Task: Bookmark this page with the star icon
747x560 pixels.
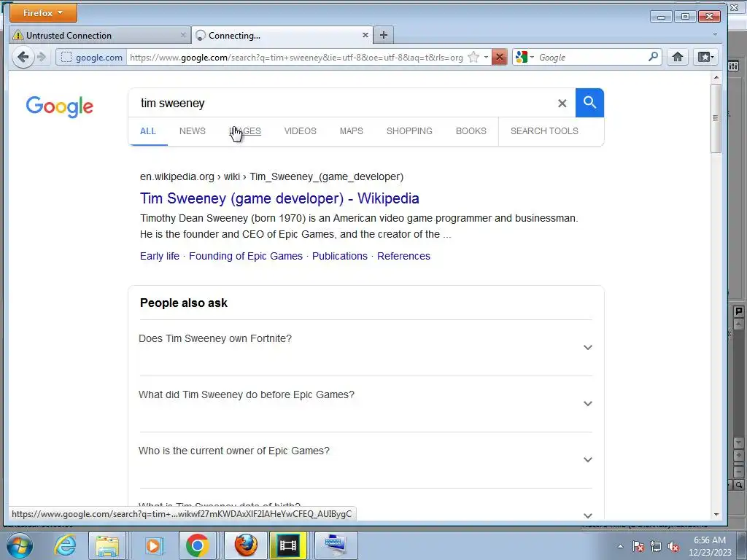Action: 473,57
